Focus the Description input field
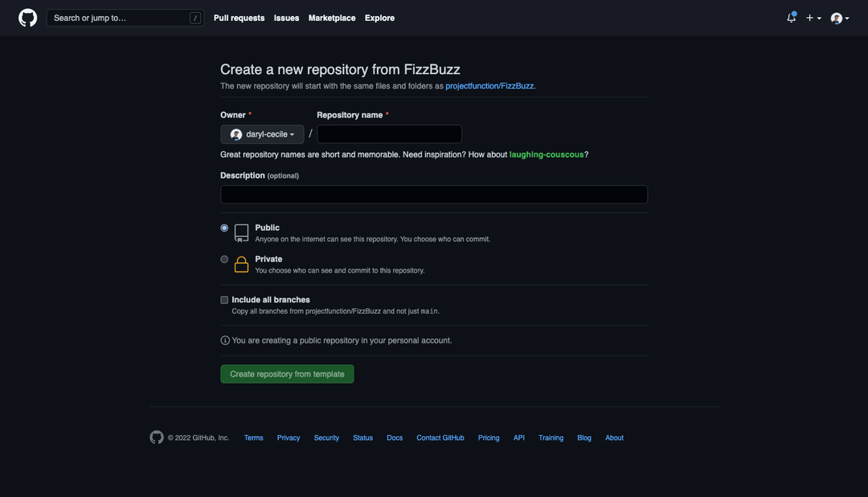Screen dimensions: 868x497 coord(434,195)
